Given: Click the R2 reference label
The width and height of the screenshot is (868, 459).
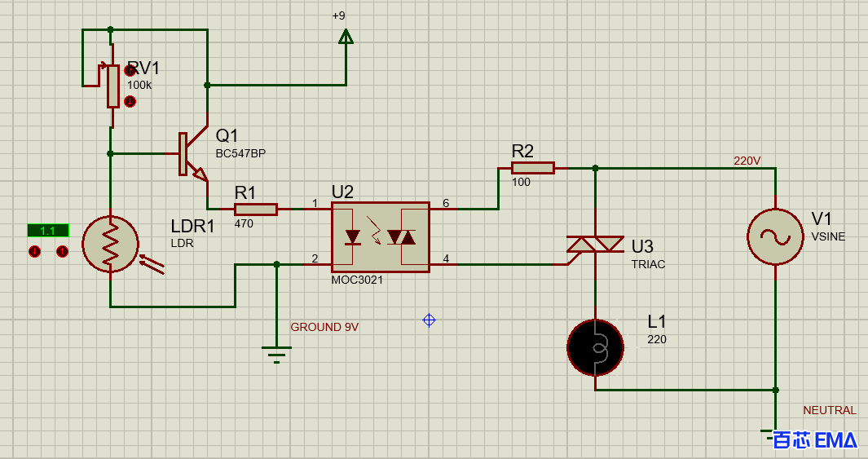Looking at the screenshot, I should 522,151.
